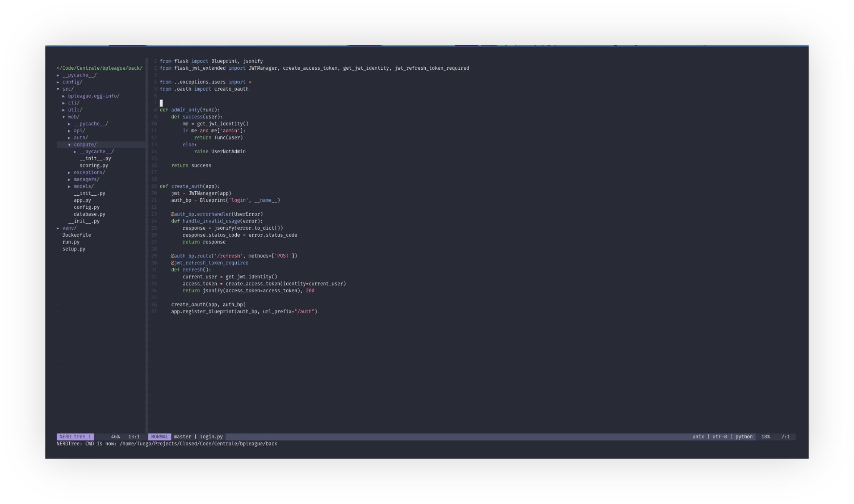Select setup.py in file tree

[74, 249]
